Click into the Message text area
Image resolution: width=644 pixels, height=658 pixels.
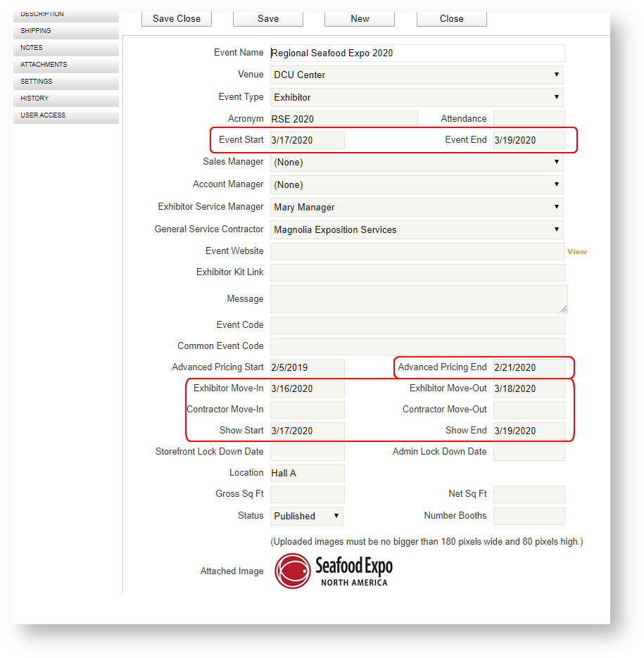(418, 299)
